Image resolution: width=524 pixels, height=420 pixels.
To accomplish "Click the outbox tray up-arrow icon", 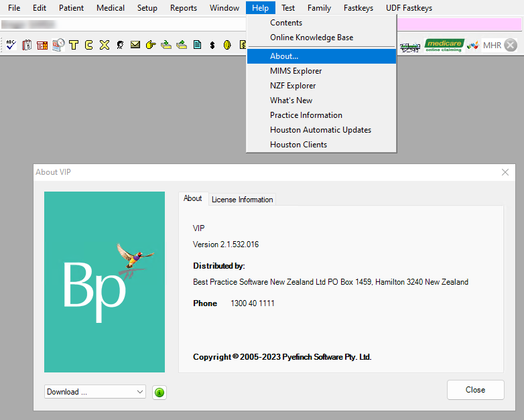I will (x=182, y=45).
